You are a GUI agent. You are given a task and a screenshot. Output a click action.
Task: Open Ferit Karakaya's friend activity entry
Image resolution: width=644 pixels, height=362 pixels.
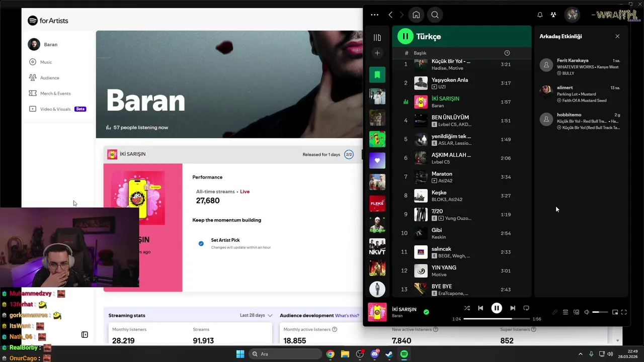click(580, 66)
